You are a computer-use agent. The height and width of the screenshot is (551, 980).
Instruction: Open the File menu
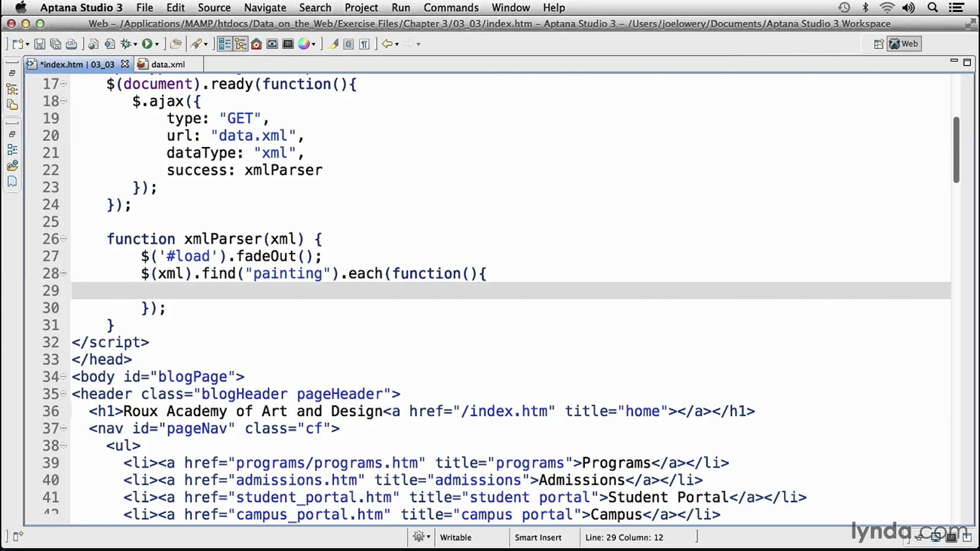click(145, 7)
